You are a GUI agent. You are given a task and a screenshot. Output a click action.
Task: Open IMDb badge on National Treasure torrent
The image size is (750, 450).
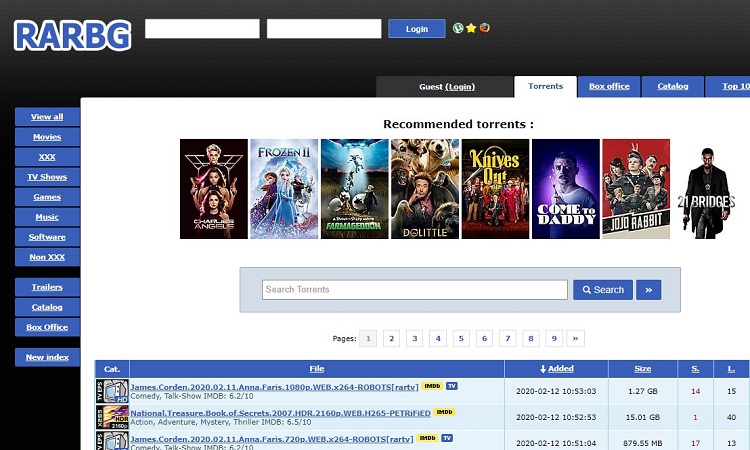(444, 412)
